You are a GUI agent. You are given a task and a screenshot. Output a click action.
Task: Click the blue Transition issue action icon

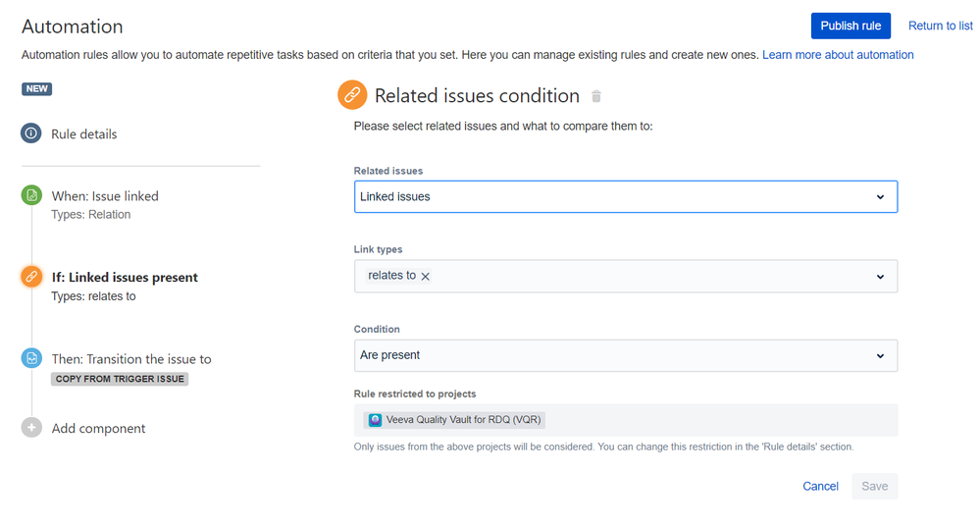(31, 359)
